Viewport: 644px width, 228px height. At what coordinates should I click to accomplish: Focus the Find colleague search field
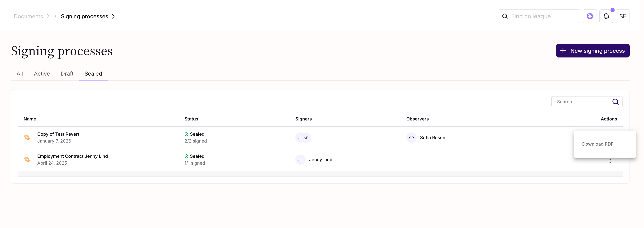[542, 16]
